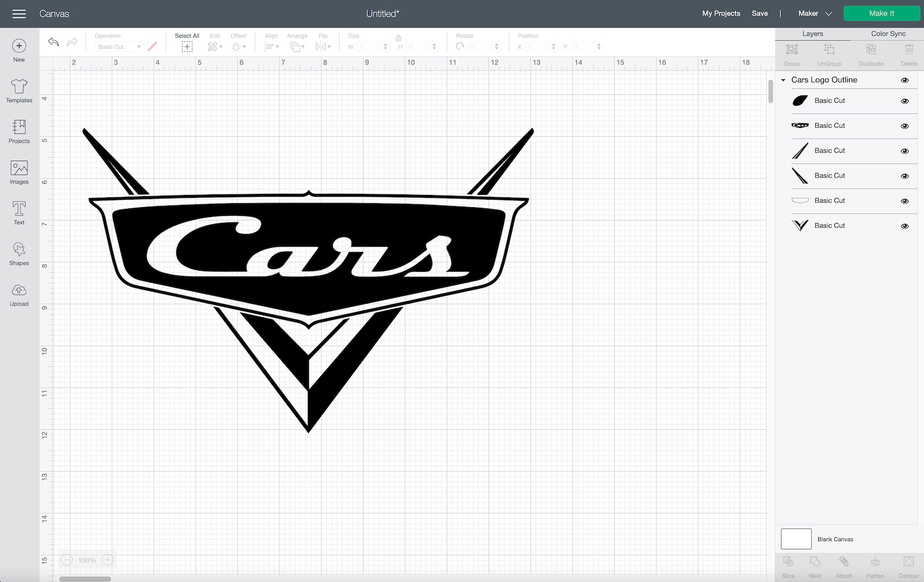Click the Slice tool
This screenshot has width=924, height=582.
click(x=788, y=562)
